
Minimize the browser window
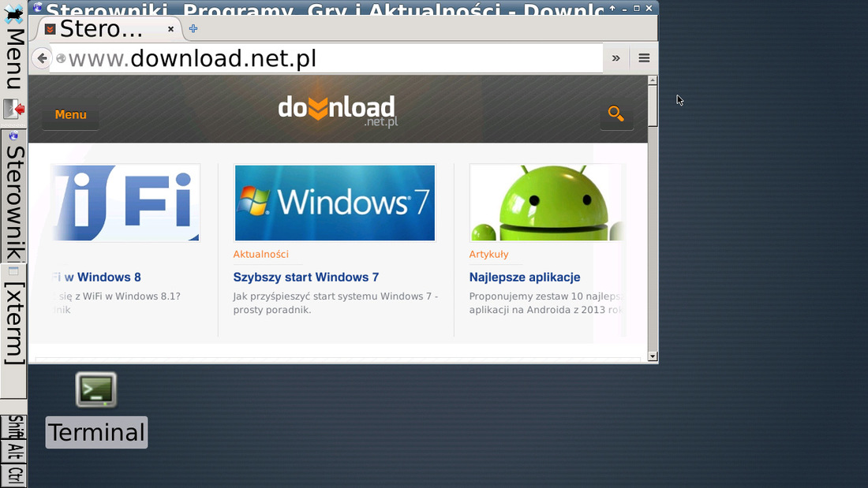[x=624, y=9]
